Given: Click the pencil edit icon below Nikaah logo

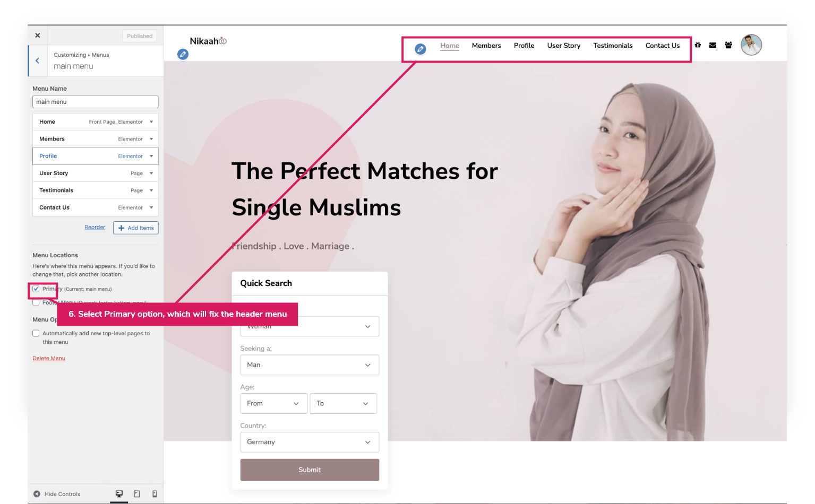Looking at the screenshot, I should tap(183, 54).
